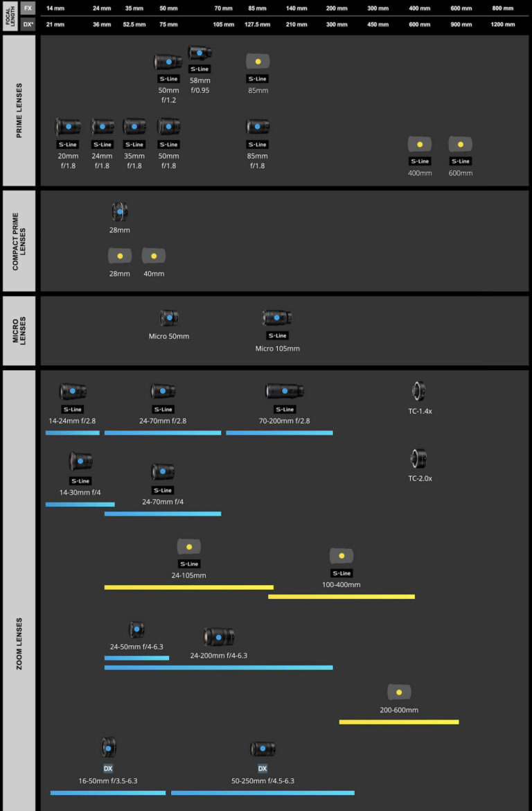Open the Micro 105mm lens image
The width and height of the screenshot is (532, 811).
[277, 318]
